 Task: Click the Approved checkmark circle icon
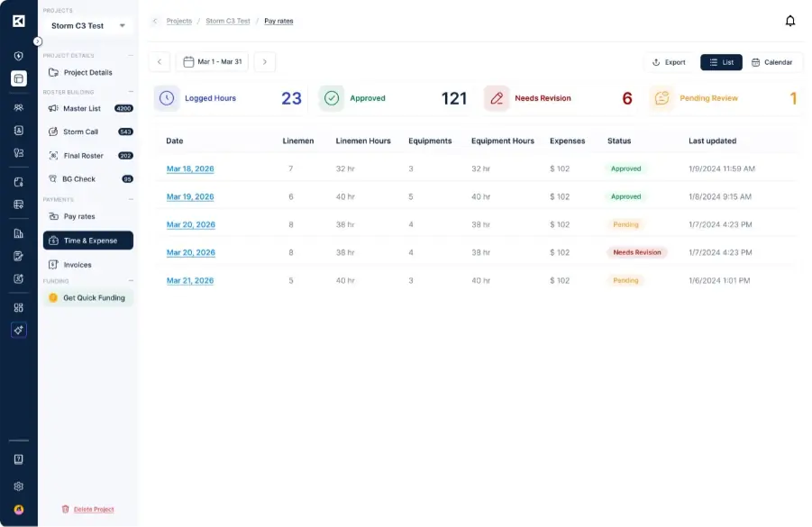click(x=332, y=98)
